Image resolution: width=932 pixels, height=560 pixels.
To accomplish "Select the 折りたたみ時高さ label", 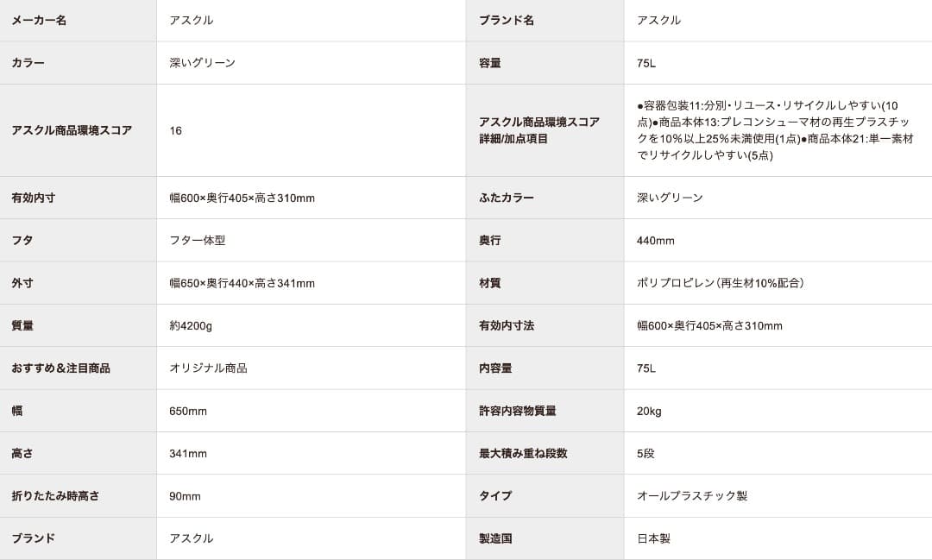I will click(x=55, y=496).
